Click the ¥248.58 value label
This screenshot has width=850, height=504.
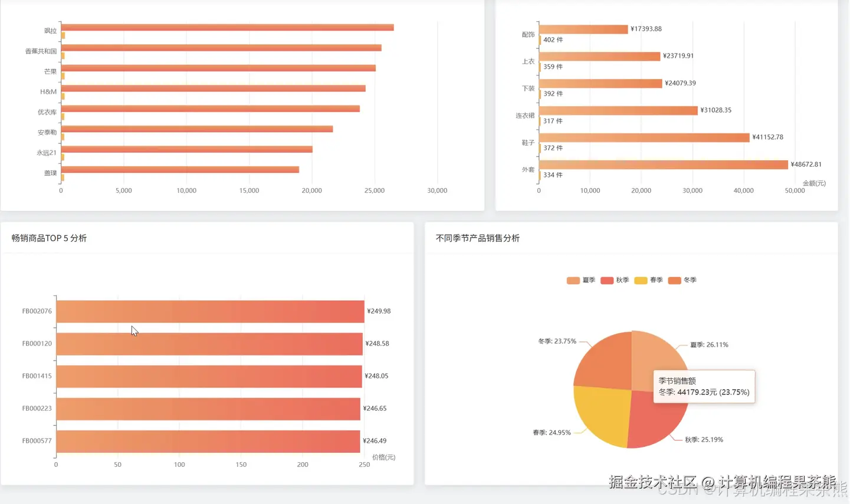(x=377, y=344)
